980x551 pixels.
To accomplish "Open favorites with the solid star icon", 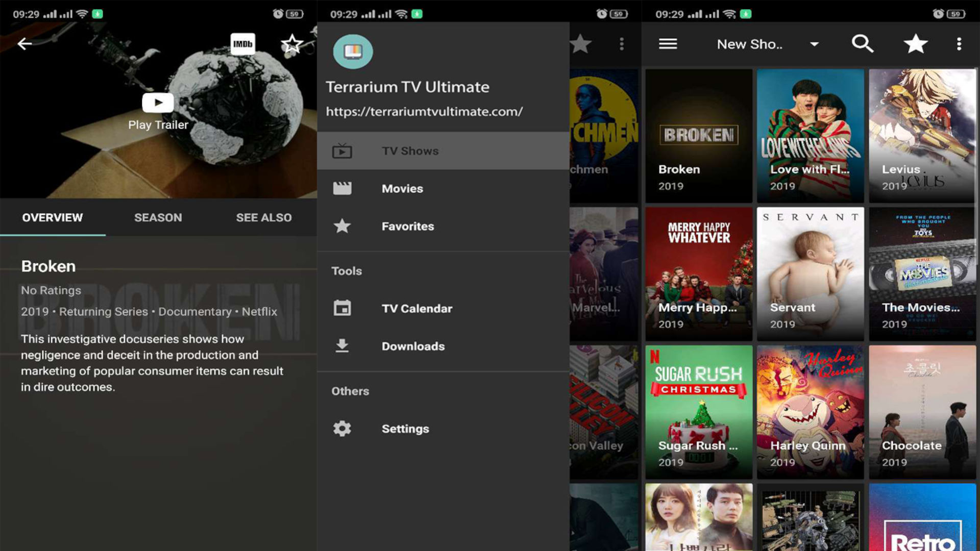I will click(x=916, y=44).
